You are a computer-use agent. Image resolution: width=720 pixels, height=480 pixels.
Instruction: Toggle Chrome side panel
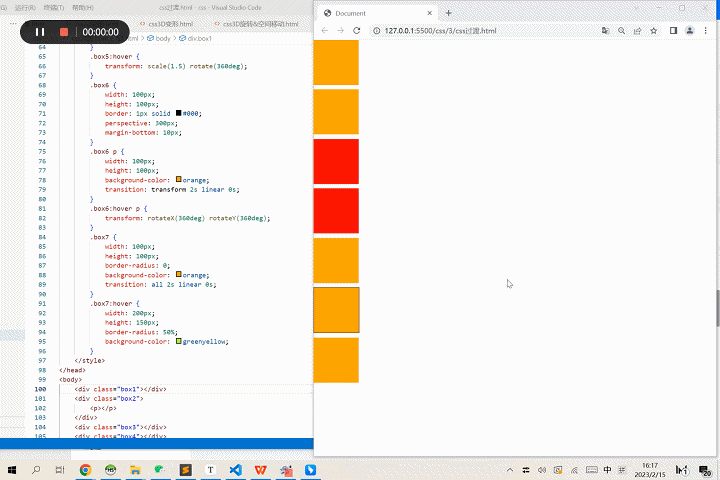click(x=673, y=31)
